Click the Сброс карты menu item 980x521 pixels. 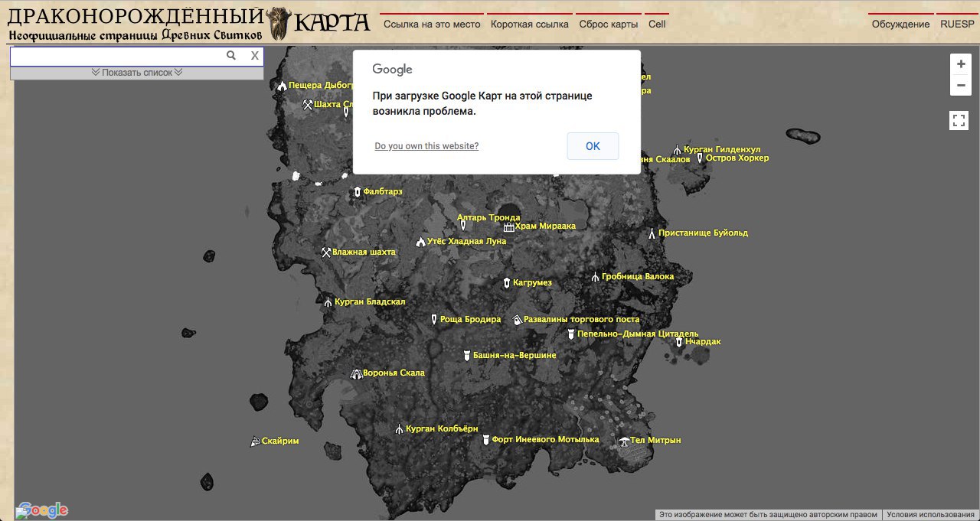(x=609, y=24)
